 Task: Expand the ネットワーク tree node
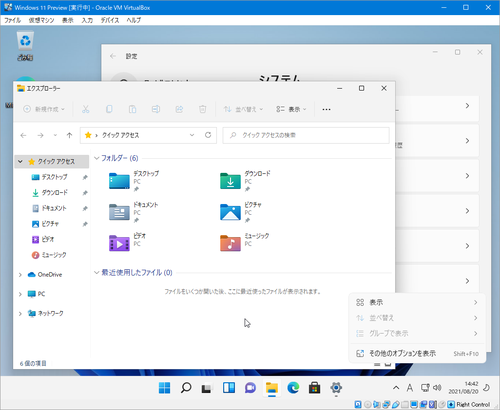coord(20,313)
